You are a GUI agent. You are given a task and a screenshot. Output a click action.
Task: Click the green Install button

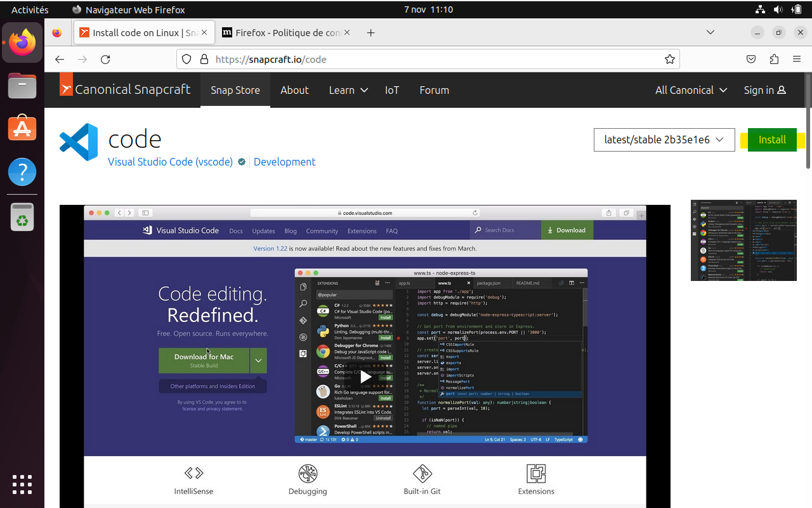tap(771, 140)
